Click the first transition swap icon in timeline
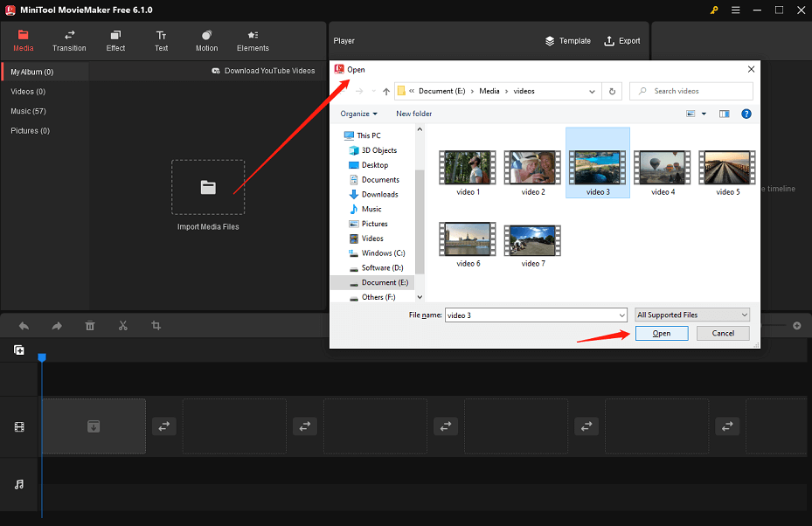The height and width of the screenshot is (526, 812). (163, 426)
